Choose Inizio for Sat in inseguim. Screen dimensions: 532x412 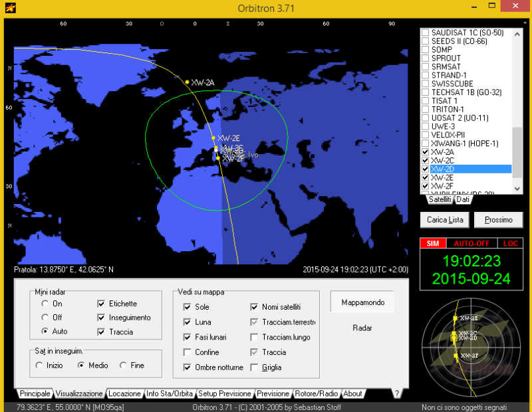pyautogui.click(x=39, y=365)
